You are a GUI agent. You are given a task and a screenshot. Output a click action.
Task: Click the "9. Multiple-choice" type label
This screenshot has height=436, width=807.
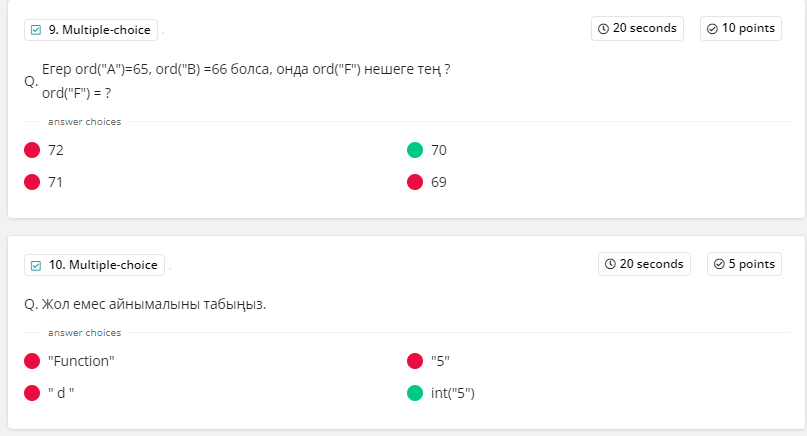(99, 30)
